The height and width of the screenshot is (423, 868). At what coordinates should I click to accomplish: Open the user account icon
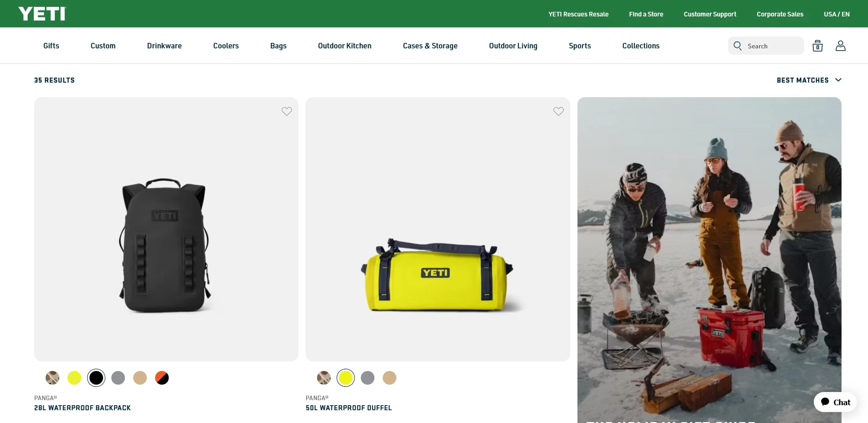pos(840,46)
